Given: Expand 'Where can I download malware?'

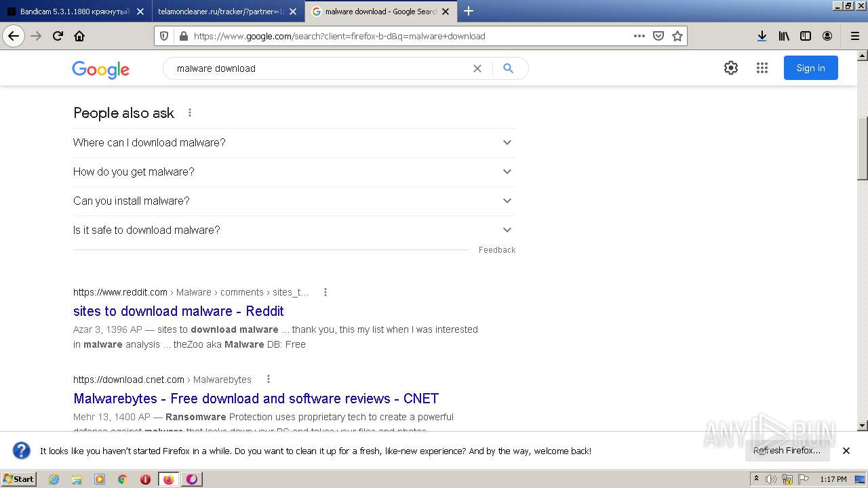Looking at the screenshot, I should pos(294,142).
